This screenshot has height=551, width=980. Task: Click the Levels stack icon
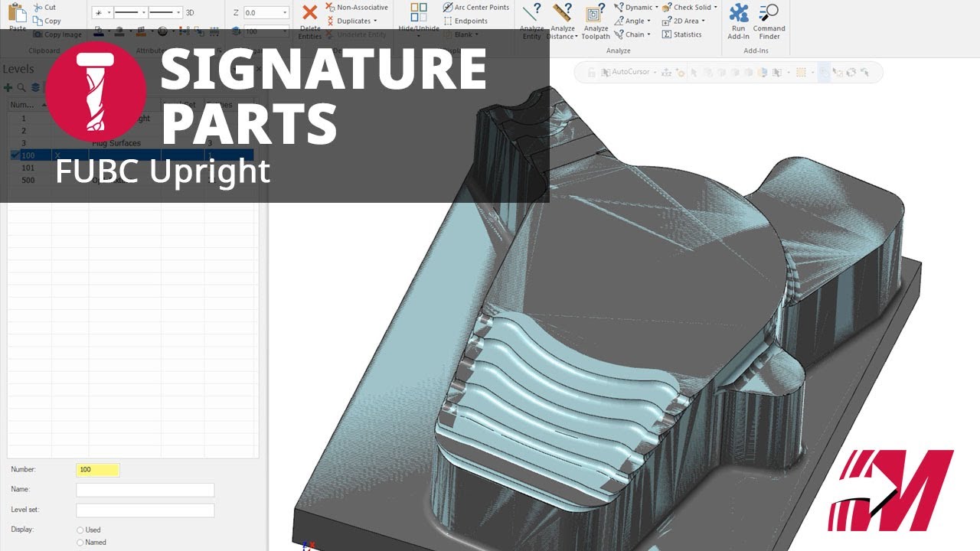tap(35, 88)
